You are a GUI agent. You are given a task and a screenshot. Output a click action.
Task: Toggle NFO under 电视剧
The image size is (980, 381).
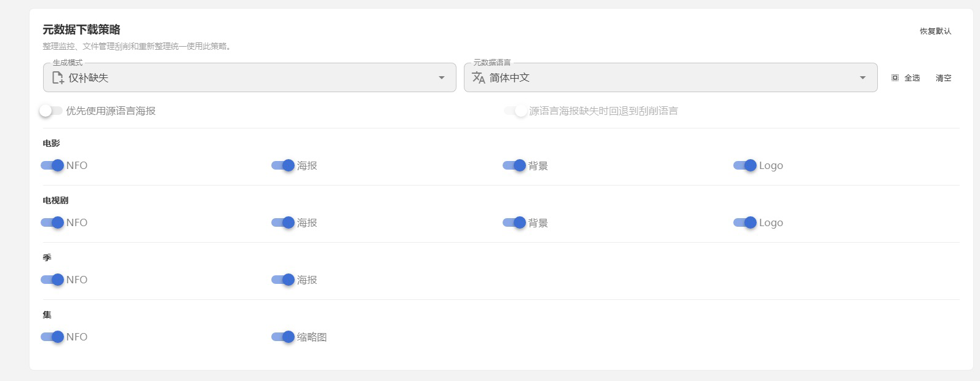pos(52,222)
